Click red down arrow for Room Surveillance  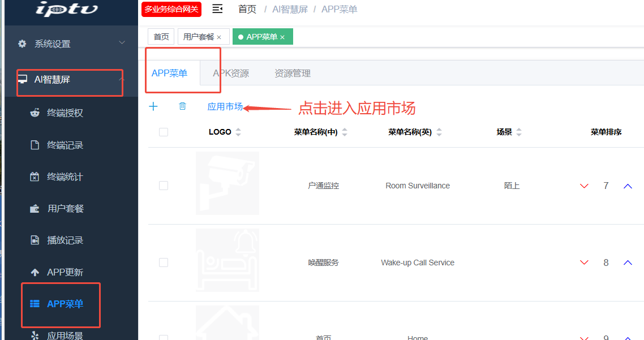(x=584, y=186)
